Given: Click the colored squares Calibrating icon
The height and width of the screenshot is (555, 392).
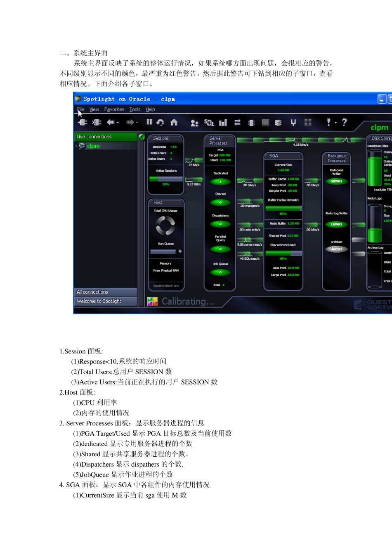Looking at the screenshot, I should (152, 301).
